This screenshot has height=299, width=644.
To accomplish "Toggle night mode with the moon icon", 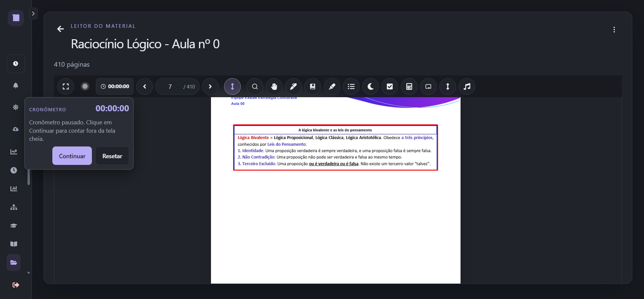I will click(371, 86).
